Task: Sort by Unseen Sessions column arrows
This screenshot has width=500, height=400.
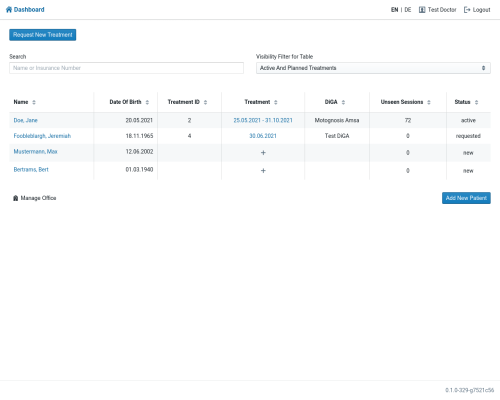Action: tap(429, 102)
